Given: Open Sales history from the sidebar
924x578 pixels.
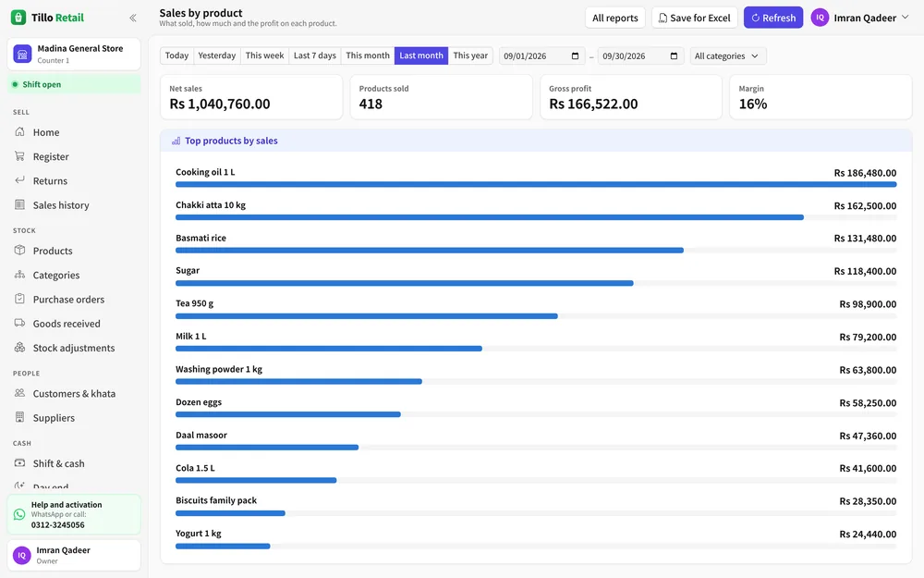Looking at the screenshot, I should pos(74,204).
